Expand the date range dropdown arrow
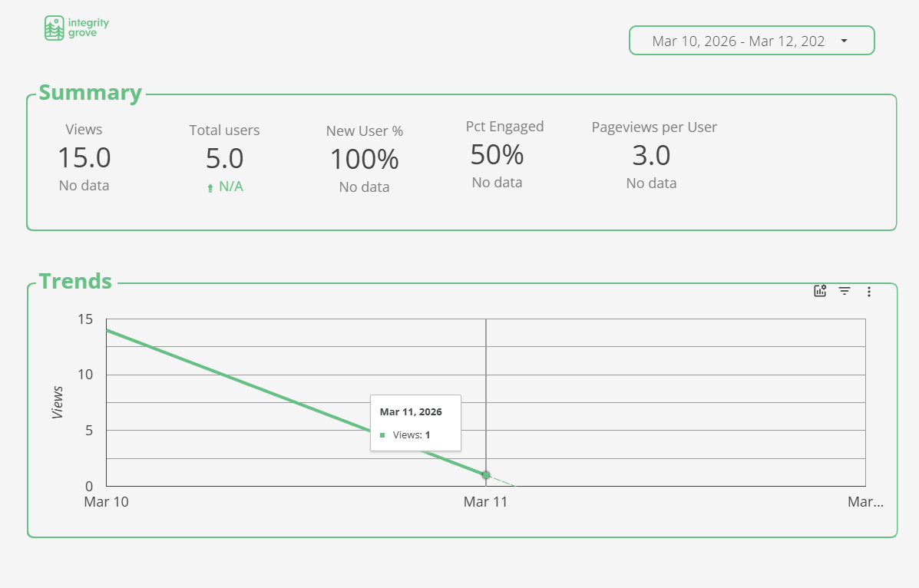The image size is (919, 588). [x=844, y=41]
